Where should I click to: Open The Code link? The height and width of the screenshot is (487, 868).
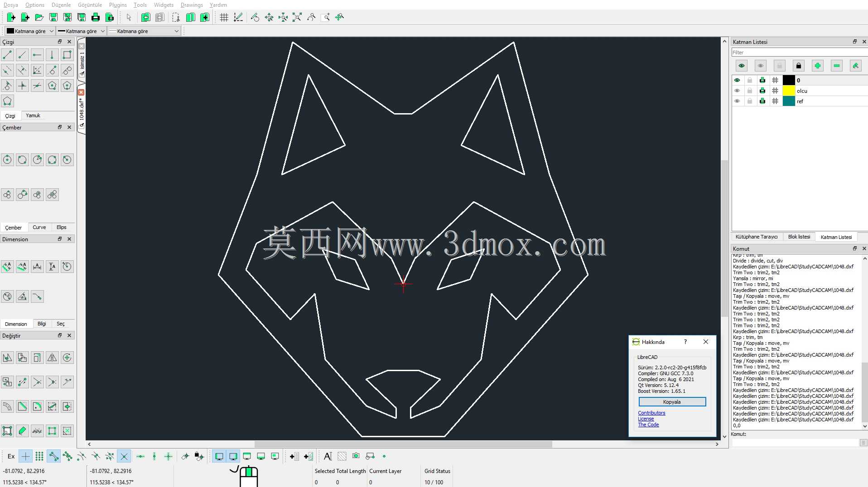tap(648, 425)
